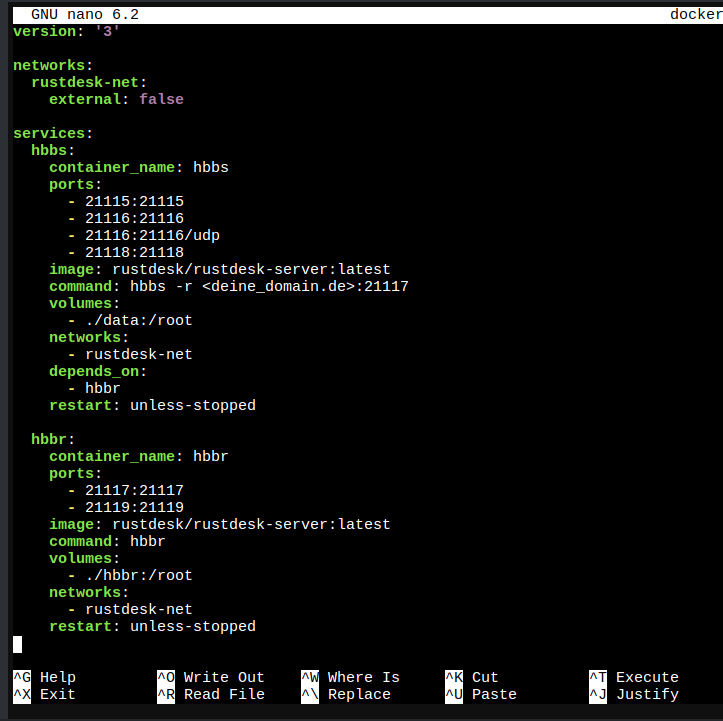The height and width of the screenshot is (721, 723).
Task: Click the ^X Exit shortcut
Action: (x=44, y=694)
